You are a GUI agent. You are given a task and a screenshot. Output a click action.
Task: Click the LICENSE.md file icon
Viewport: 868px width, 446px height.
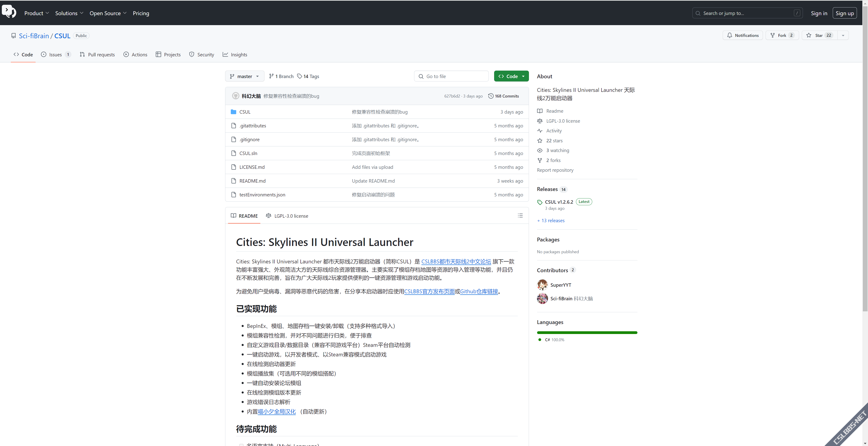pos(234,167)
